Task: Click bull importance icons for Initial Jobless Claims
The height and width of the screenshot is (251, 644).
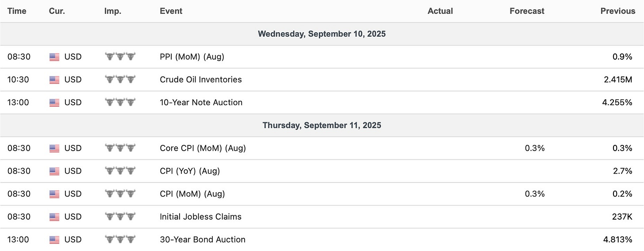Action: coord(120,217)
